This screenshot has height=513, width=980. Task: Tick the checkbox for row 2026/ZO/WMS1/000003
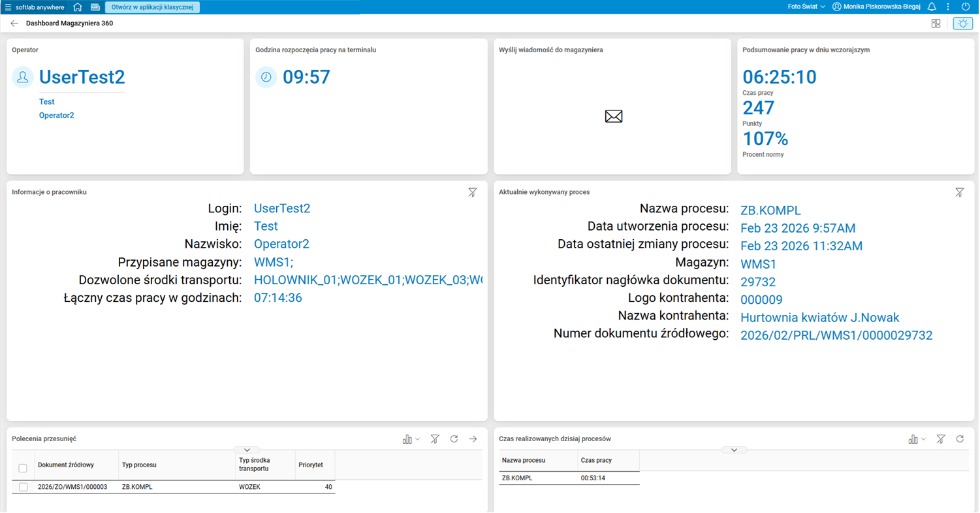point(23,487)
